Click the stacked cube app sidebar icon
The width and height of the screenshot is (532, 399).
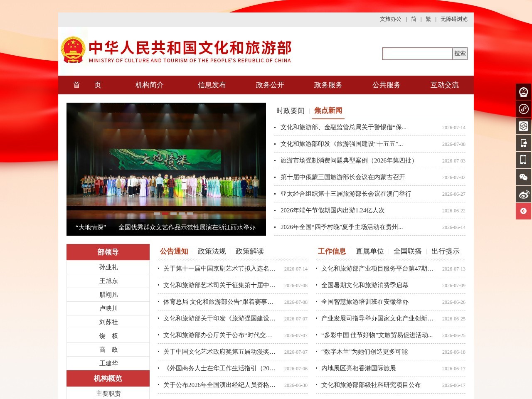pos(524,126)
